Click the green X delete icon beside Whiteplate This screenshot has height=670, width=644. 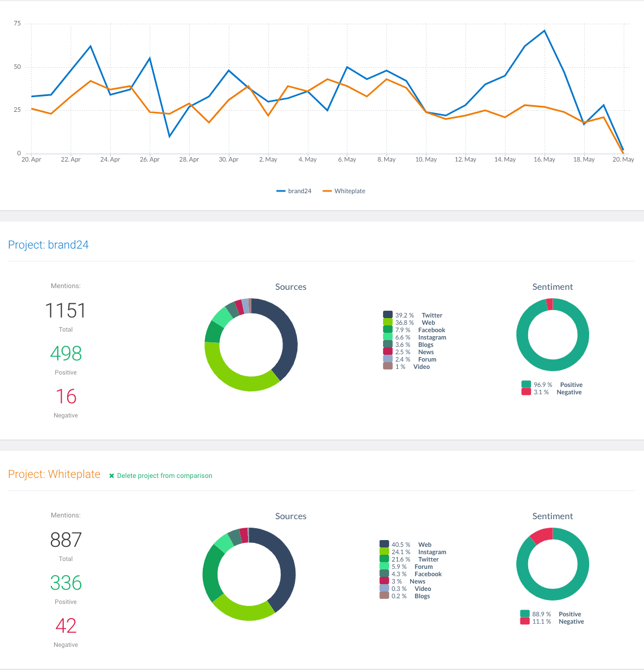pos(111,476)
